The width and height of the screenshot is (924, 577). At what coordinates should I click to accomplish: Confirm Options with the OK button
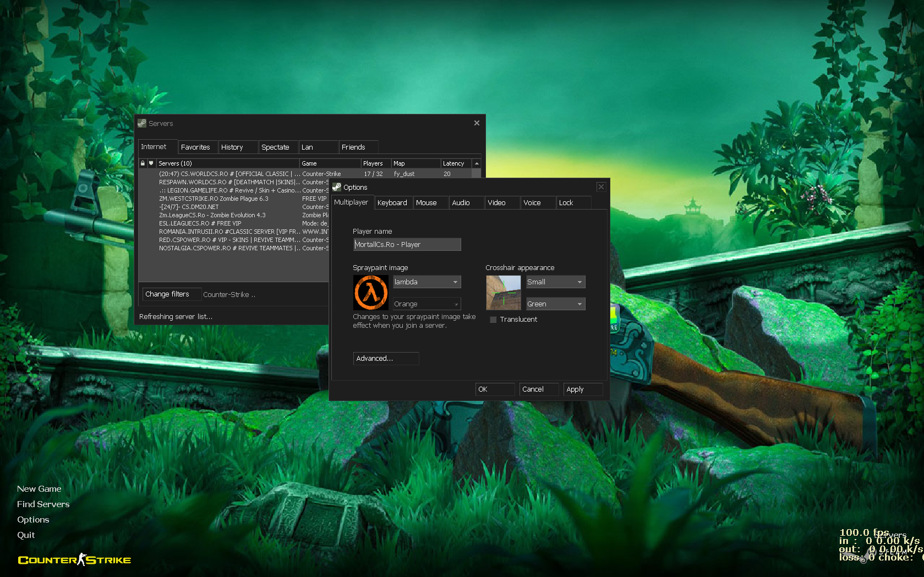click(x=495, y=389)
